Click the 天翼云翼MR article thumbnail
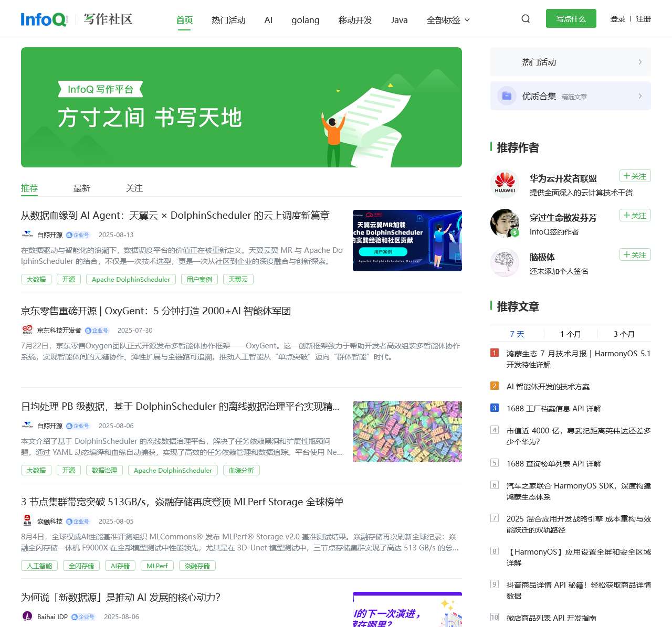This screenshot has width=672, height=627. point(407,240)
